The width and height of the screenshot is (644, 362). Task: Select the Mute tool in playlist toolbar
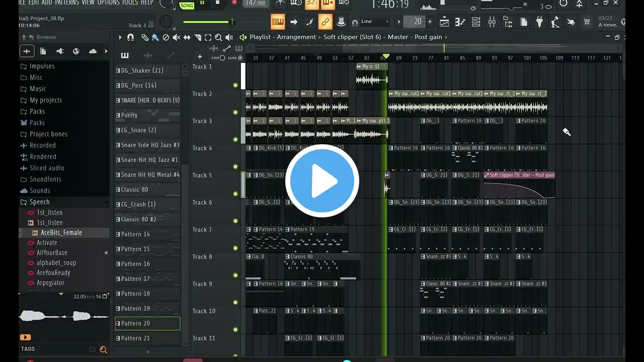pyautogui.click(x=176, y=37)
